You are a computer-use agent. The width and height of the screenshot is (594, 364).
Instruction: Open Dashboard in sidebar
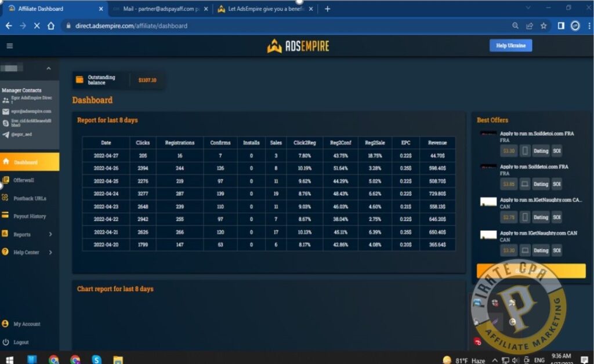click(x=30, y=162)
